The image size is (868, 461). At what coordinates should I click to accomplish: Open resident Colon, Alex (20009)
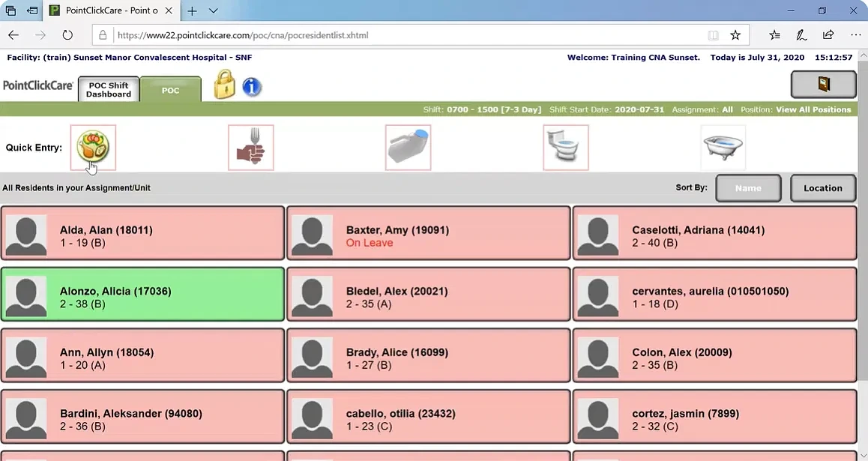coord(714,355)
